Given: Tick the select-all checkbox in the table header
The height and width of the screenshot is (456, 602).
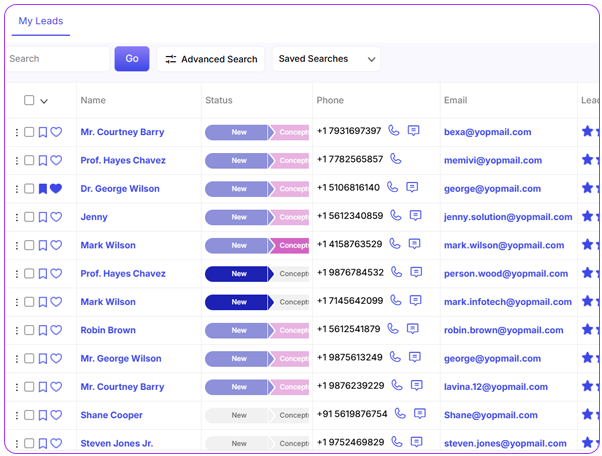Looking at the screenshot, I should [x=29, y=100].
